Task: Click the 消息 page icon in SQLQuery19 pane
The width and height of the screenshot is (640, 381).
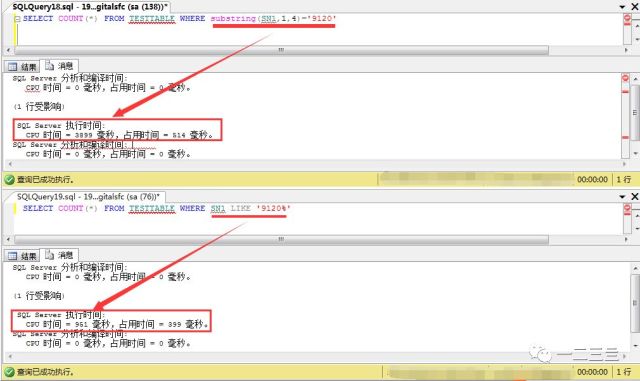Action: coord(49,255)
